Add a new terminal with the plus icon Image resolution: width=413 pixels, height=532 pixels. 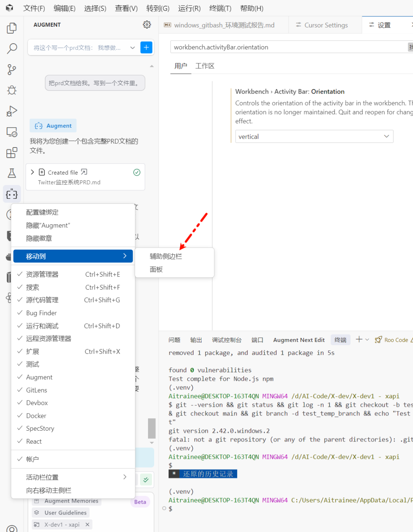[359, 339]
